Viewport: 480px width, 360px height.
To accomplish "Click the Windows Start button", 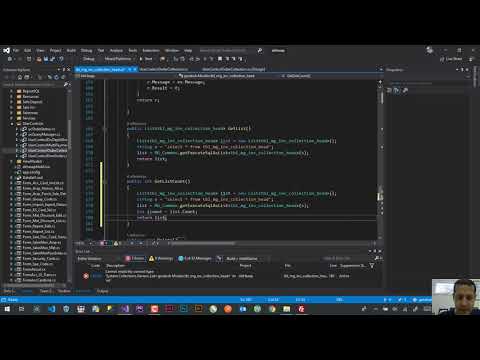I will (x=7, y=309).
